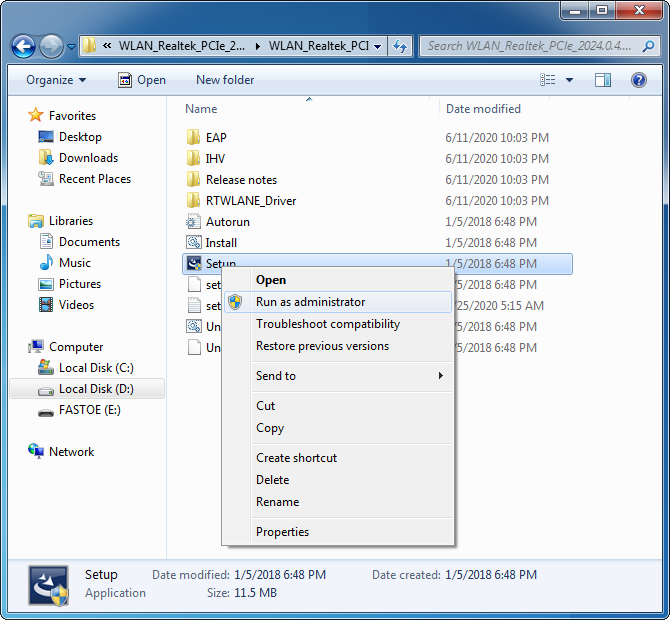Expand the address bar history dropdown
This screenshot has width=670, height=620.
coord(378,46)
